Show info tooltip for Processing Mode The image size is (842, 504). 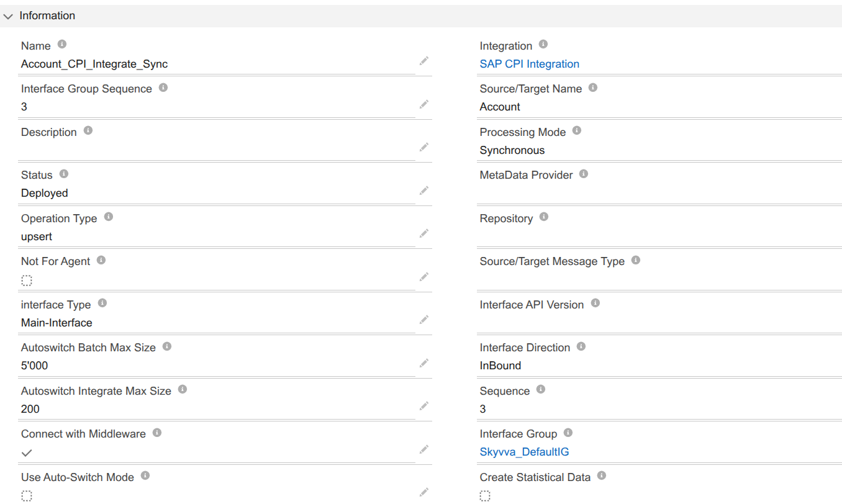tap(577, 131)
